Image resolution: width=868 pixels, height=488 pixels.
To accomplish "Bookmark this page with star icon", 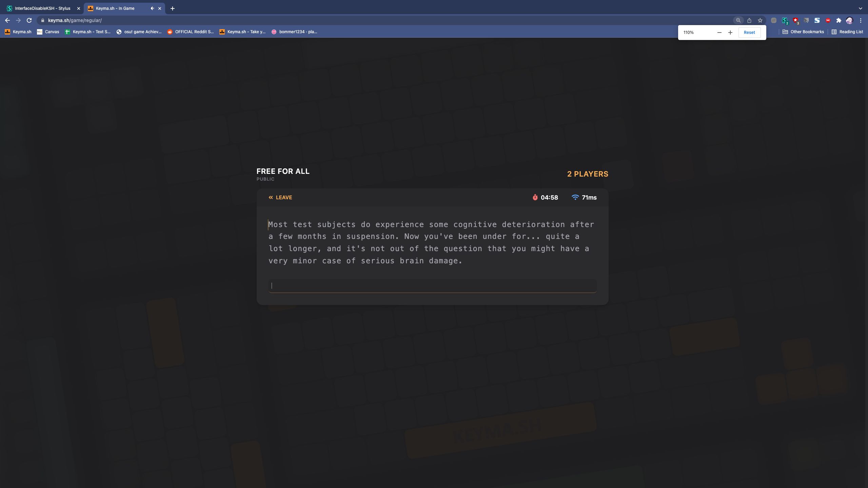I will [760, 20].
